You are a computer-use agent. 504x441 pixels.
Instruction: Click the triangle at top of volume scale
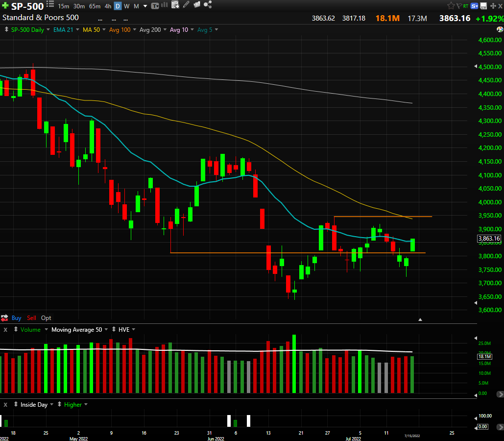pyautogui.click(x=476, y=338)
